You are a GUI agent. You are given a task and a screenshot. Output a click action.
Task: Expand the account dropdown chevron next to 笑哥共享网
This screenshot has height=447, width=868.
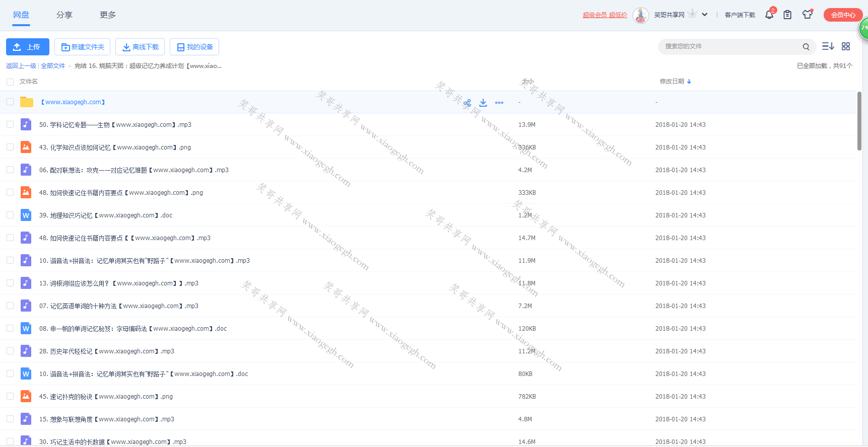[705, 15]
